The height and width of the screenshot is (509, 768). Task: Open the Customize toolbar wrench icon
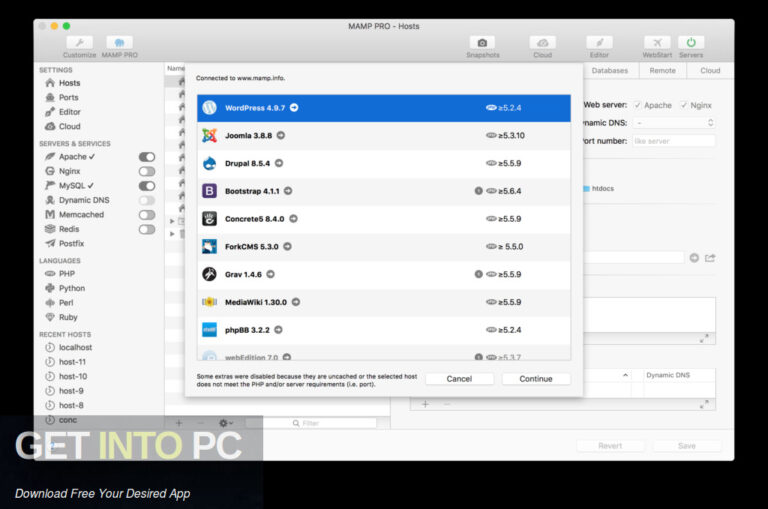click(x=79, y=43)
